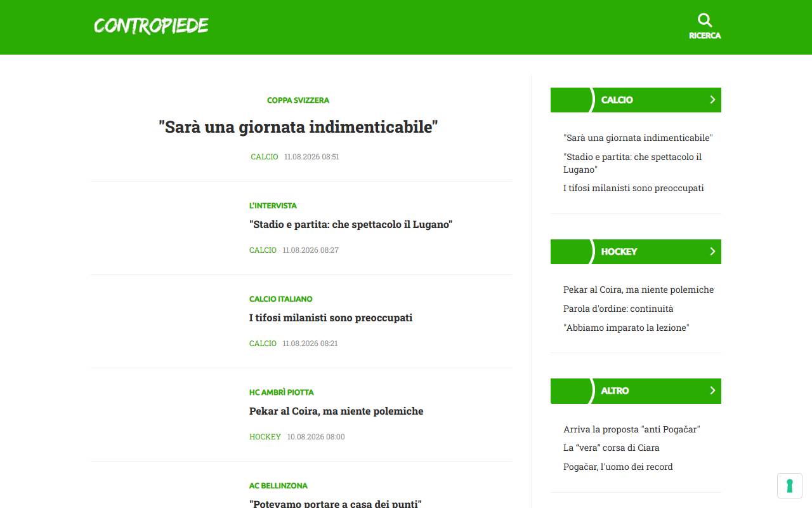The height and width of the screenshot is (508, 812).
Task: Open sidebar link "Stadio e partita: che spettacolo il Lugano"
Action: (632, 163)
